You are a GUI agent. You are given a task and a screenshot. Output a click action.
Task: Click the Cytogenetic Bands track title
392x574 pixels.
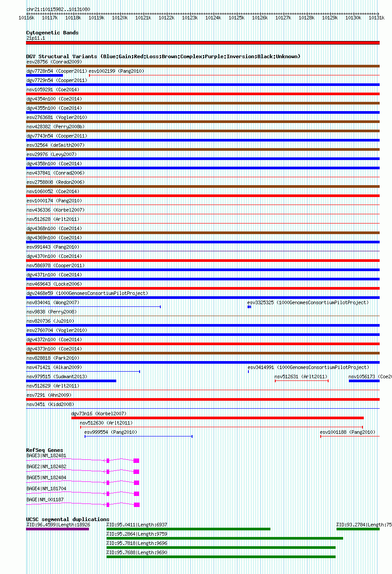pos(52,33)
